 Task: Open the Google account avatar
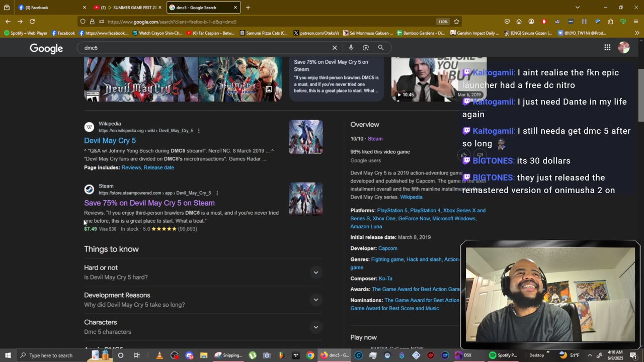click(x=624, y=48)
